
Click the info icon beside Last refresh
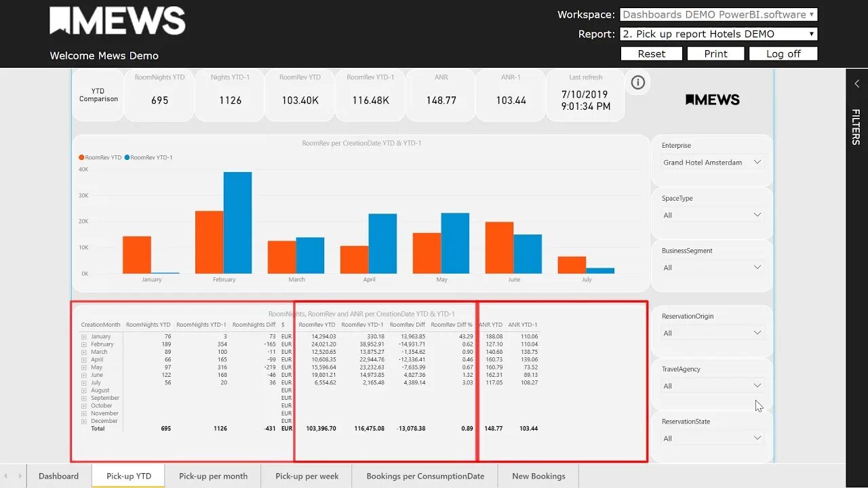637,83
